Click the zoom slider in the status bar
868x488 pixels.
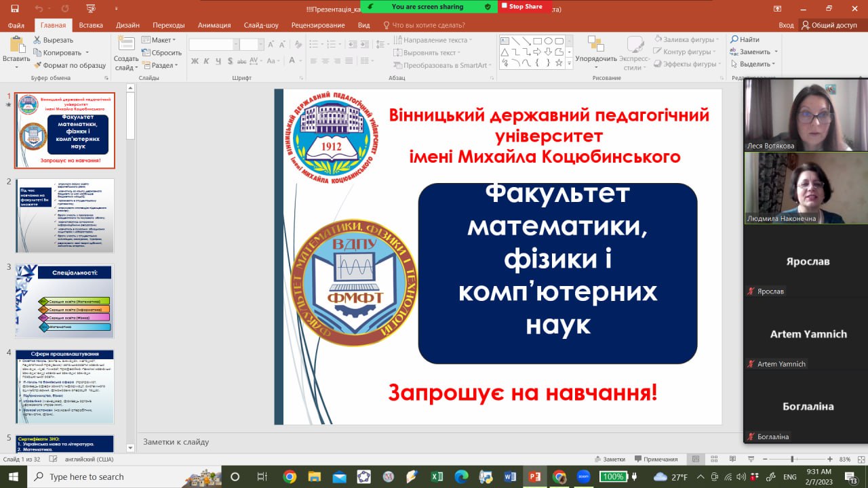797,459
